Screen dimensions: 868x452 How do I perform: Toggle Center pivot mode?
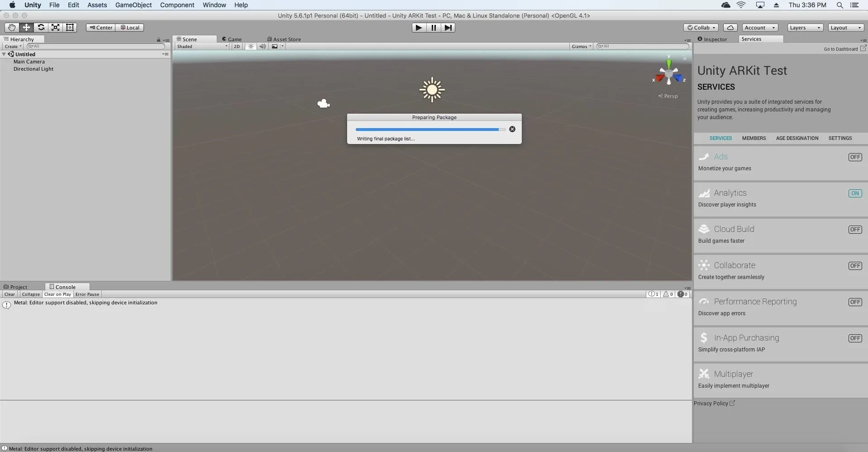[101, 28]
